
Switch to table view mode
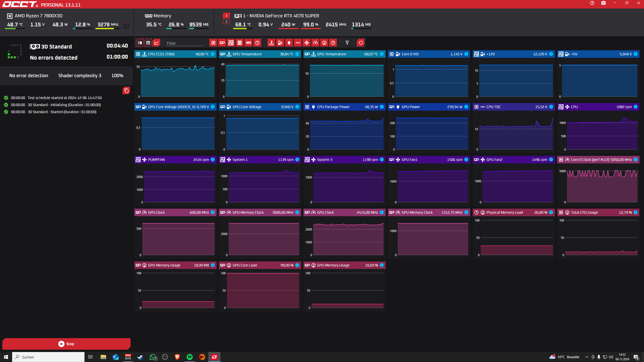[148, 43]
